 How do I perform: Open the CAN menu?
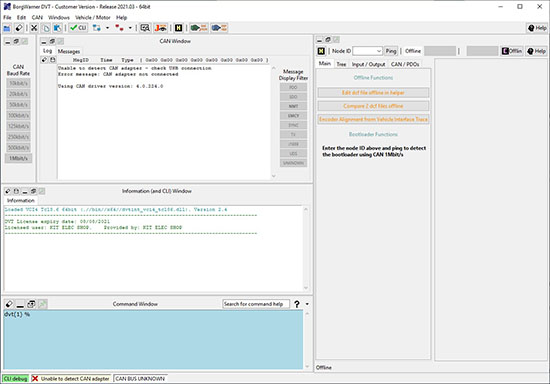click(x=37, y=17)
